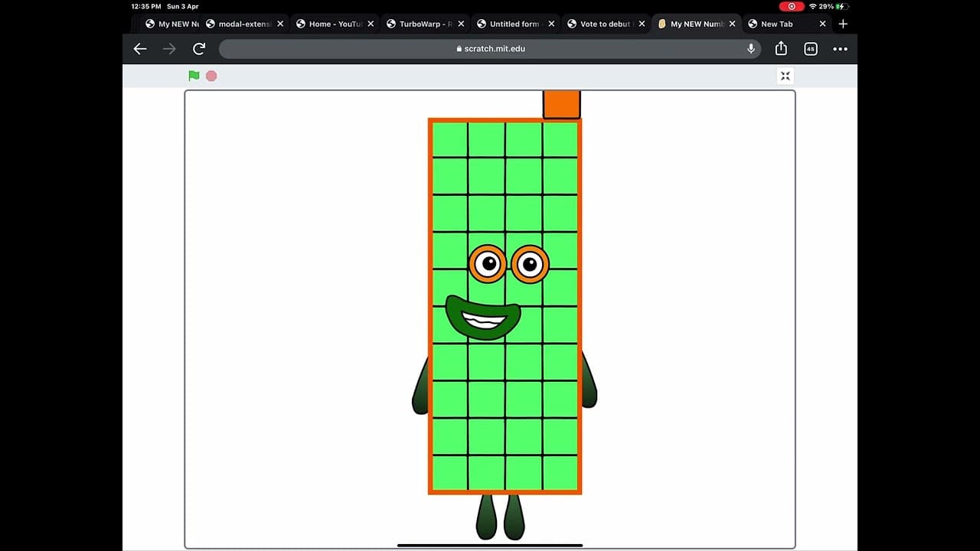This screenshot has height=551, width=980.
Task: Stop the project with the red stop icon
Action: 211,76
